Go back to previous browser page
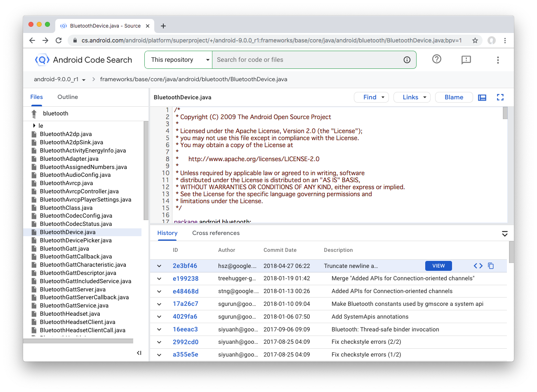The image size is (537, 392). 32,40
